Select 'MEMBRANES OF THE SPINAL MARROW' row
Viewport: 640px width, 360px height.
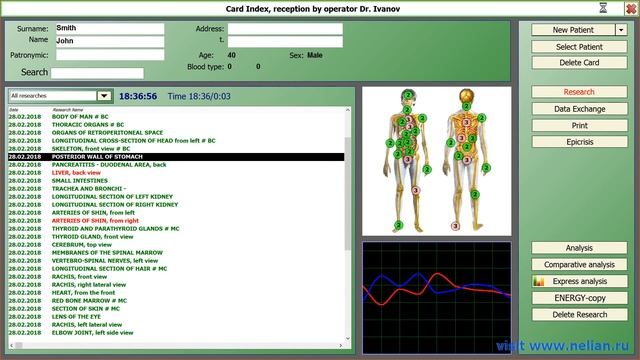coord(176,253)
